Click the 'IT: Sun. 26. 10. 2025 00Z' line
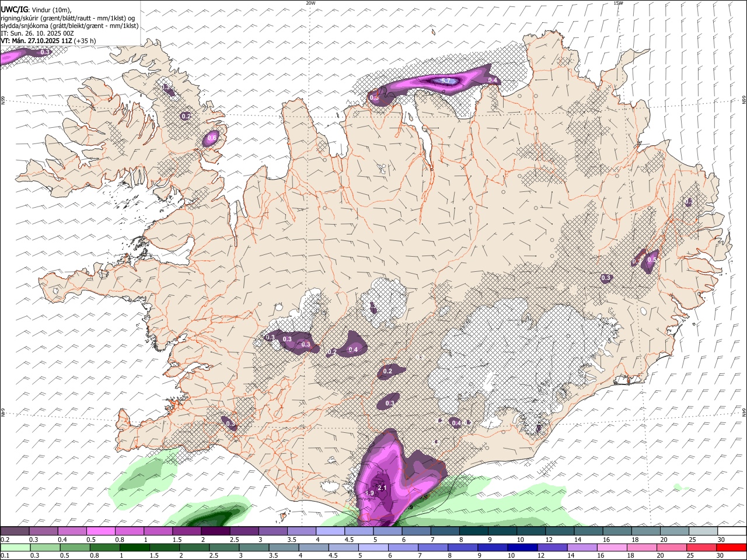Screen dimensions: 747x560 37,33
